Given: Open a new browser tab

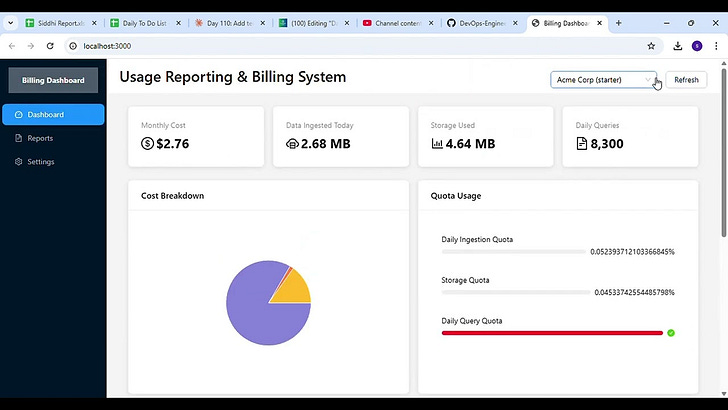Looking at the screenshot, I should 618,23.
